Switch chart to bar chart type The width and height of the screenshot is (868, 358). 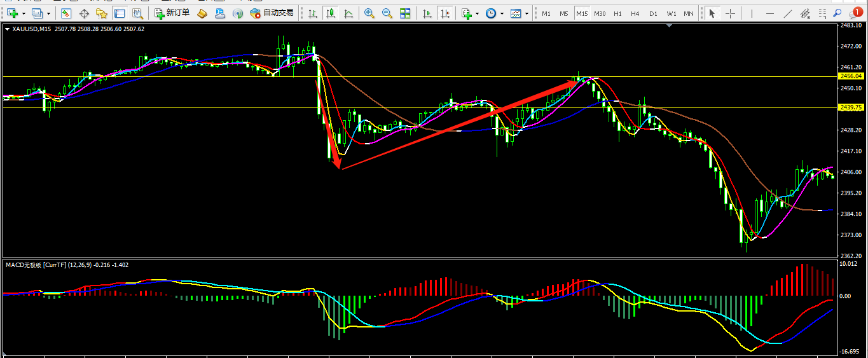coord(312,13)
